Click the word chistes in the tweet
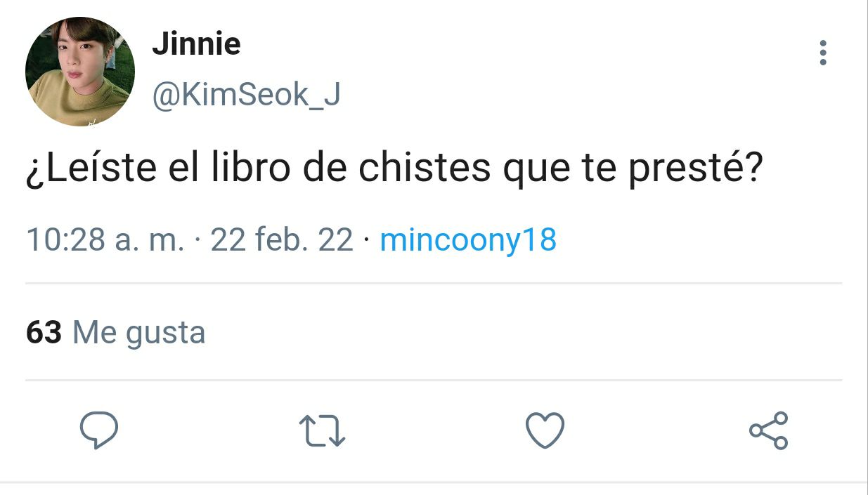The height and width of the screenshot is (495, 868). (x=425, y=170)
